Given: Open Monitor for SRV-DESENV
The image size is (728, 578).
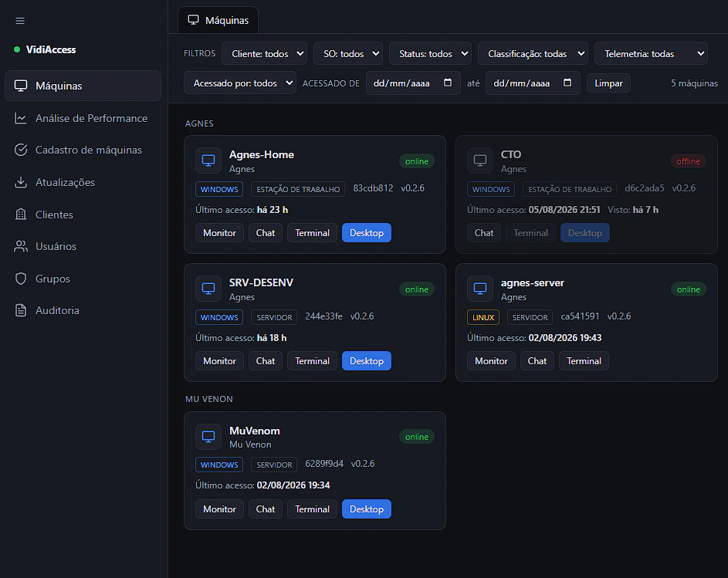Looking at the screenshot, I should [219, 361].
